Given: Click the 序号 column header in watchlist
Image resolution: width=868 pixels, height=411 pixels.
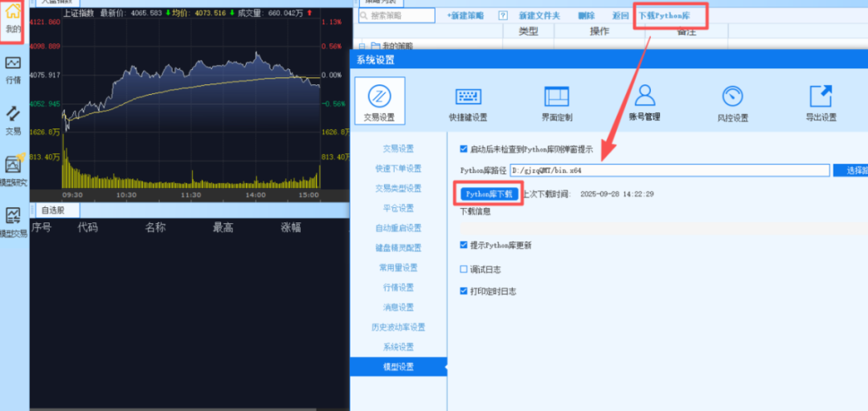Looking at the screenshot, I should [41, 227].
